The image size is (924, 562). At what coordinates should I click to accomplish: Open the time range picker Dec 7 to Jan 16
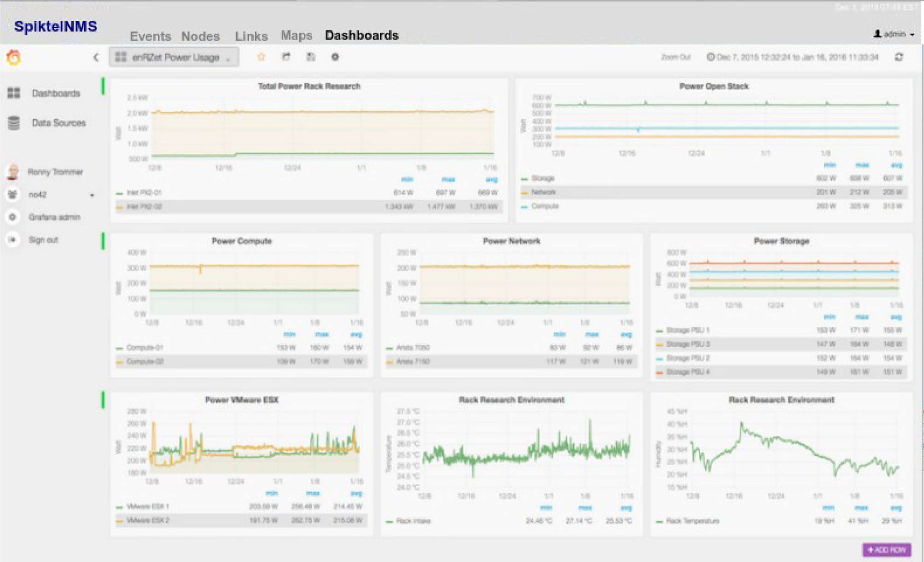click(x=793, y=57)
